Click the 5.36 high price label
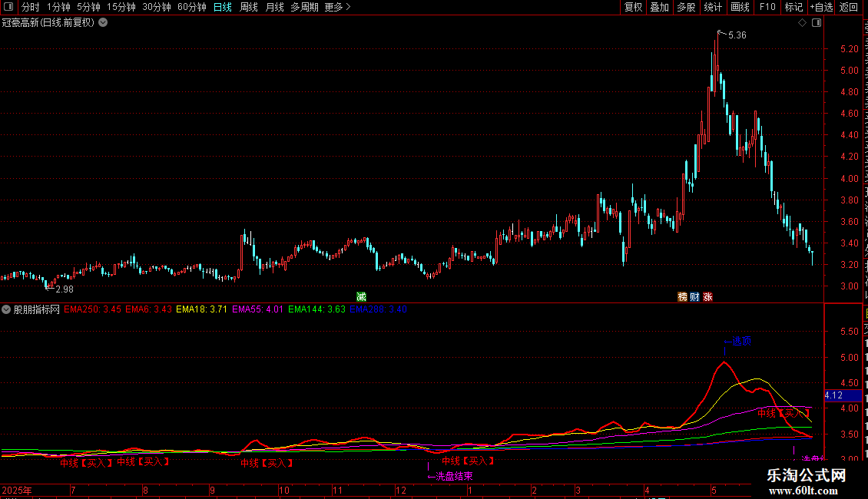The height and width of the screenshot is (499, 868). click(x=737, y=35)
